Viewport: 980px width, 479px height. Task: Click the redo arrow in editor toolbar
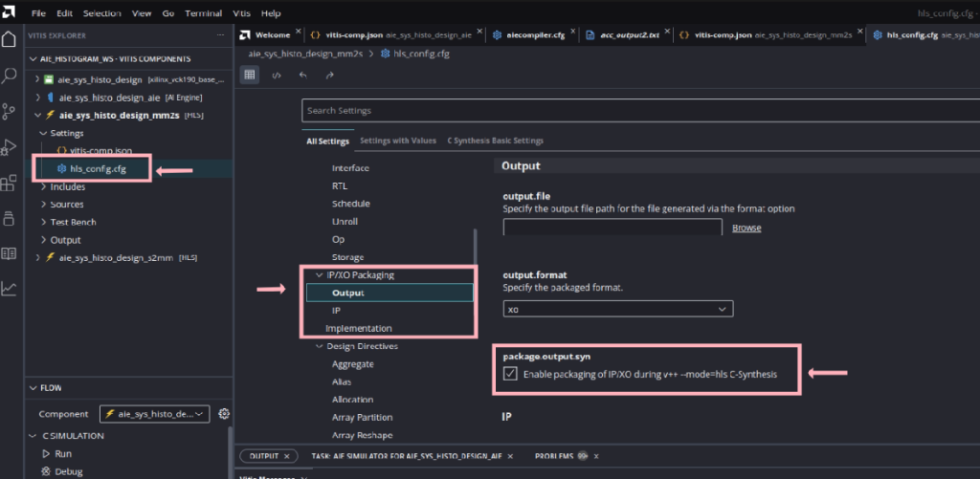click(x=330, y=75)
